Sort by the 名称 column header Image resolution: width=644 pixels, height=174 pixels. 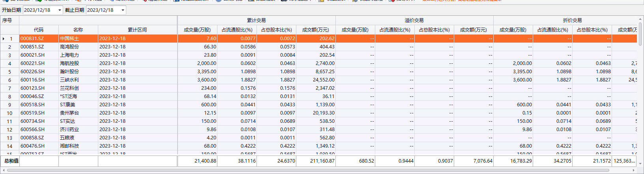[x=78, y=30]
